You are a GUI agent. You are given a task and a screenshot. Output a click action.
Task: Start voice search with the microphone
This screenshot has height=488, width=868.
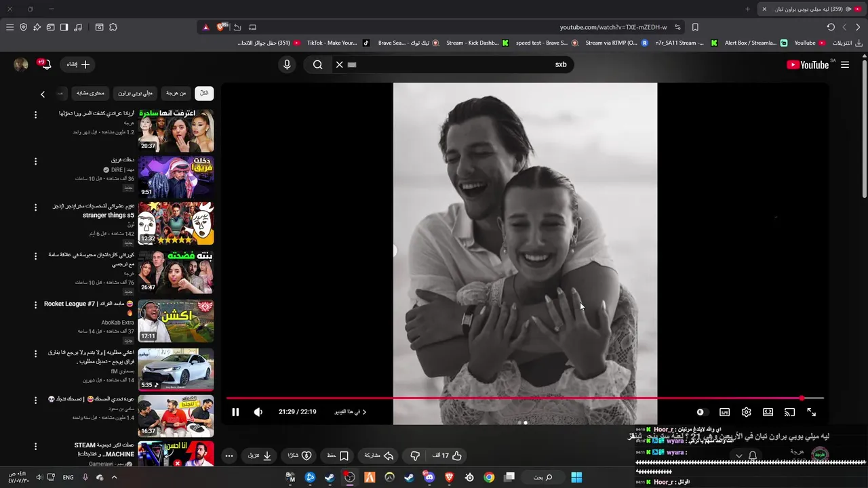tap(287, 64)
